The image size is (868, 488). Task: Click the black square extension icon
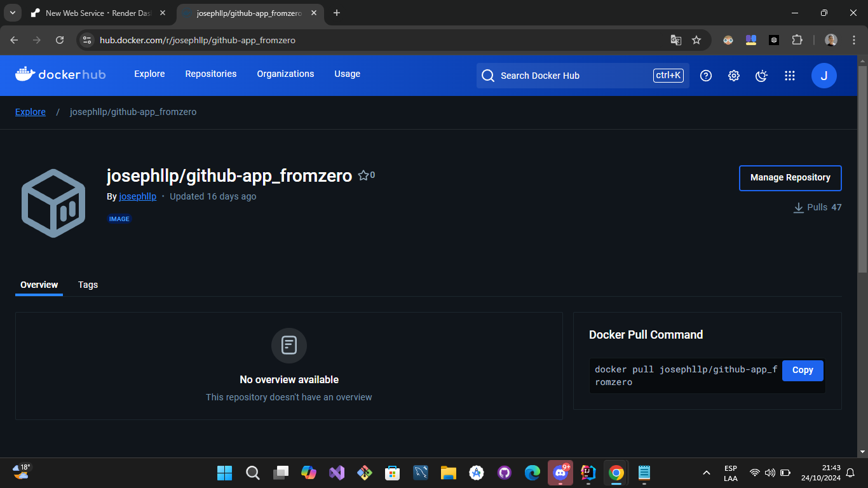pos(774,40)
